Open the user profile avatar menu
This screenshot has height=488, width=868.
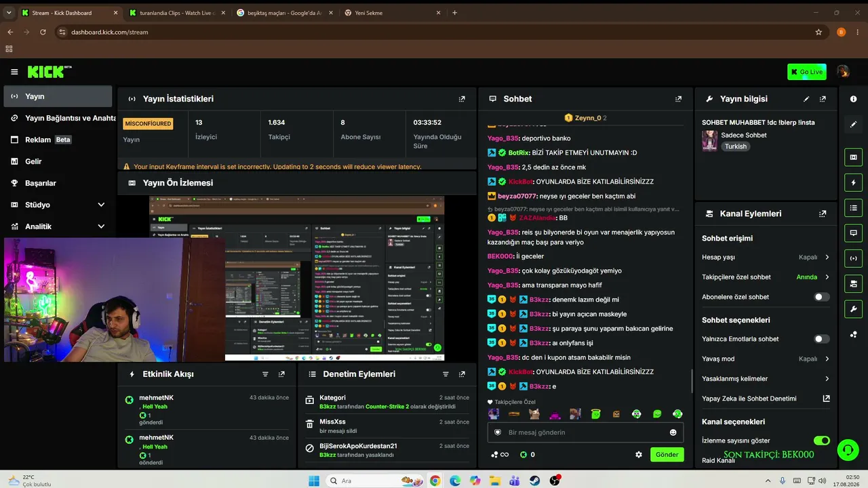pyautogui.click(x=843, y=72)
